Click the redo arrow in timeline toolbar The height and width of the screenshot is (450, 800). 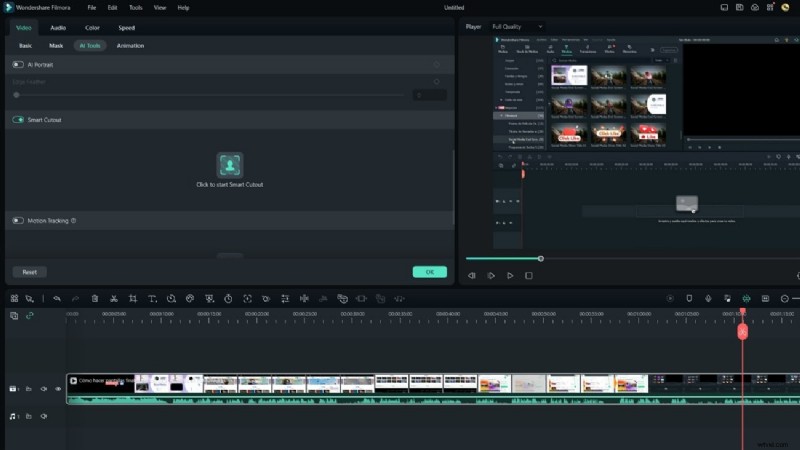click(76, 298)
